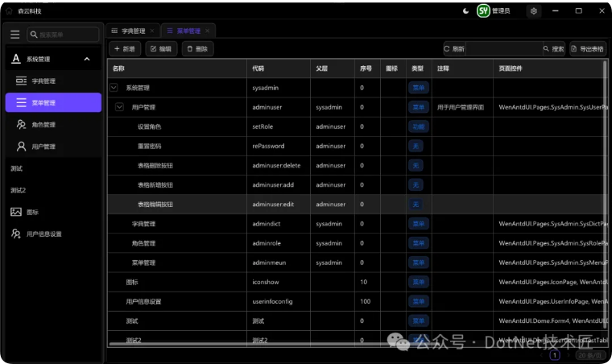Image resolution: width=612 pixels, height=364 pixels.
Task: Click the 角色管理 sidebar icon
Action: (21, 125)
